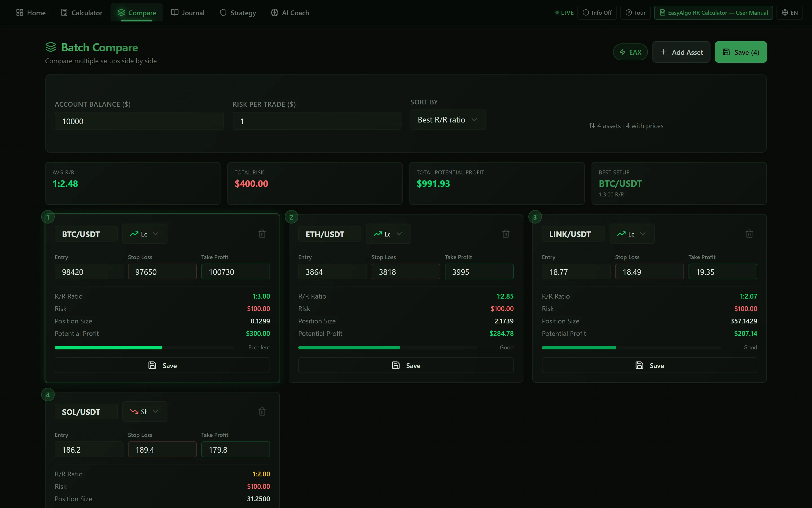Image resolution: width=812 pixels, height=508 pixels.
Task: Click the Risk Per Trade input field
Action: (317, 121)
